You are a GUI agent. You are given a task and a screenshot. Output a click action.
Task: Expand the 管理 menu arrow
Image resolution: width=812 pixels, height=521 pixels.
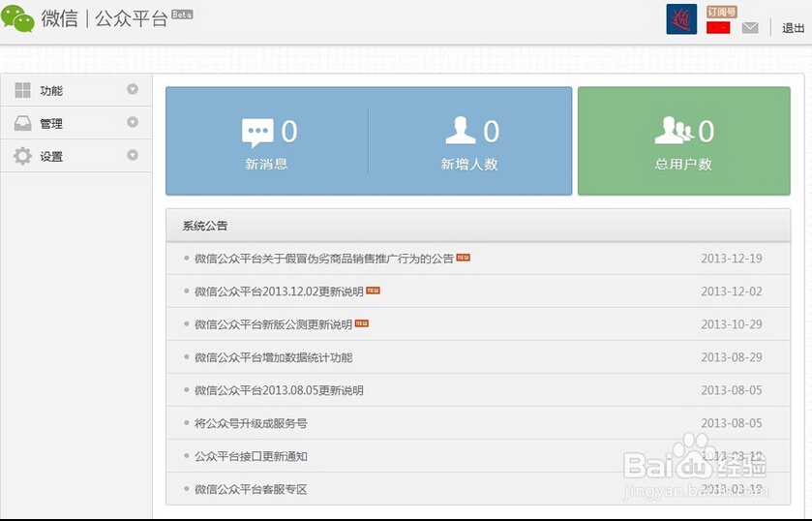[x=133, y=123]
